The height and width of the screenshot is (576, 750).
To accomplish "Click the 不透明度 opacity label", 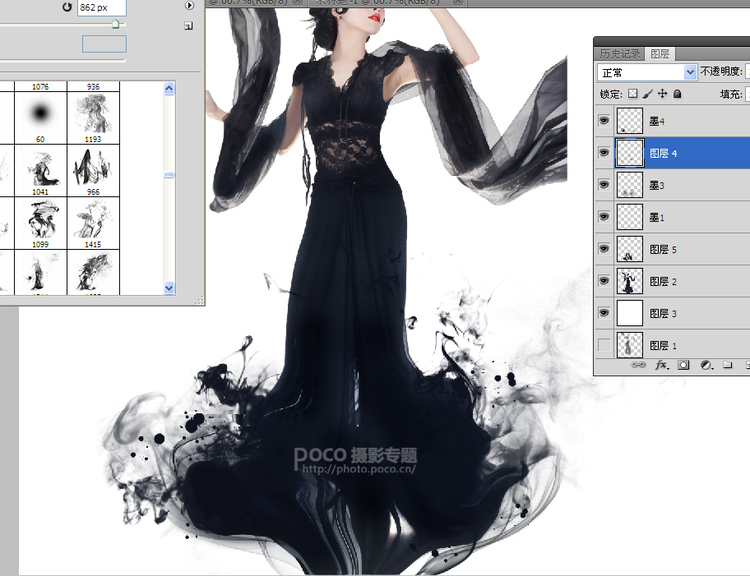I will 721,71.
